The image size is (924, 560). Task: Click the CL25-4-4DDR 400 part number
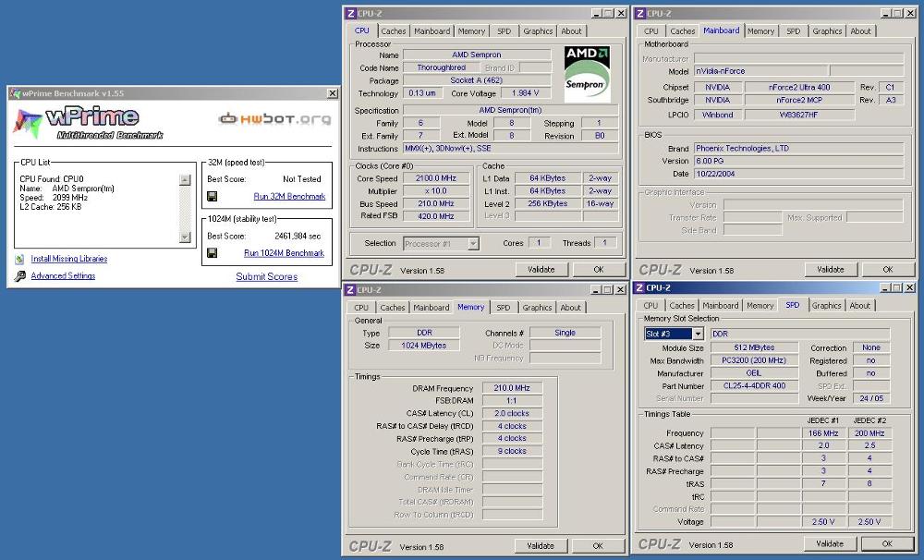[754, 386]
